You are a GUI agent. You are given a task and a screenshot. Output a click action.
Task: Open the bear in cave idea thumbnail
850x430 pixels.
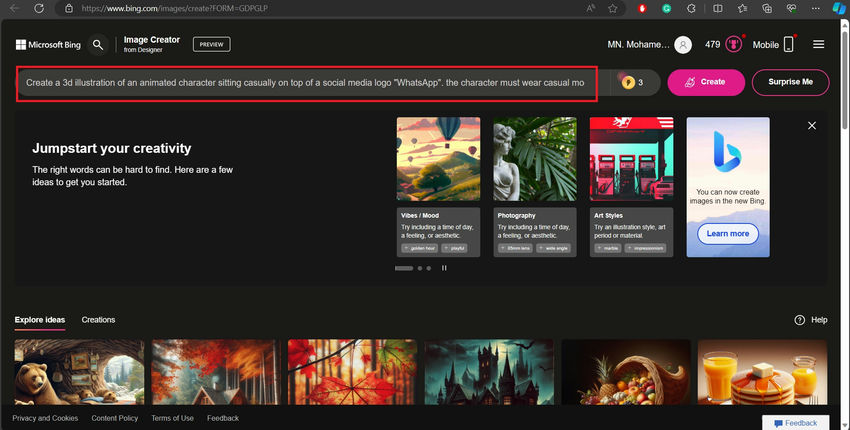tap(79, 372)
